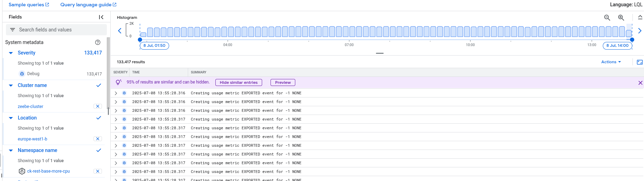Remove the zeebe-cluster filter

tap(98, 106)
